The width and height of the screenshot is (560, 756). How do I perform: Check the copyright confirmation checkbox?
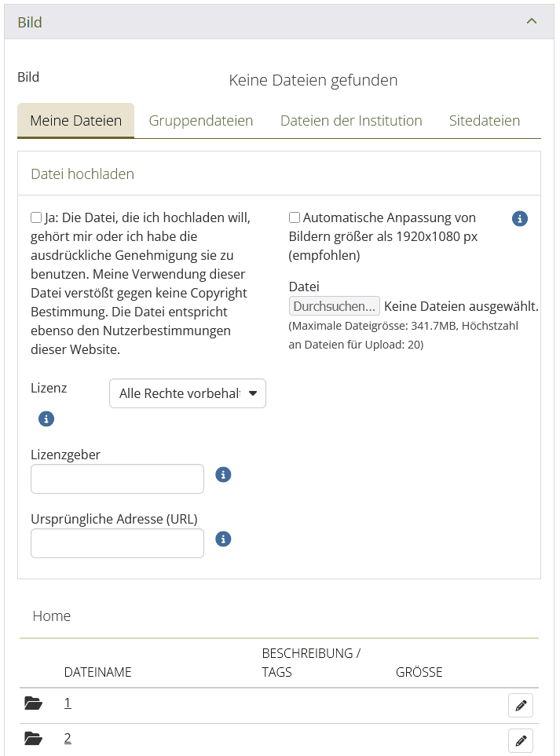tap(36, 217)
